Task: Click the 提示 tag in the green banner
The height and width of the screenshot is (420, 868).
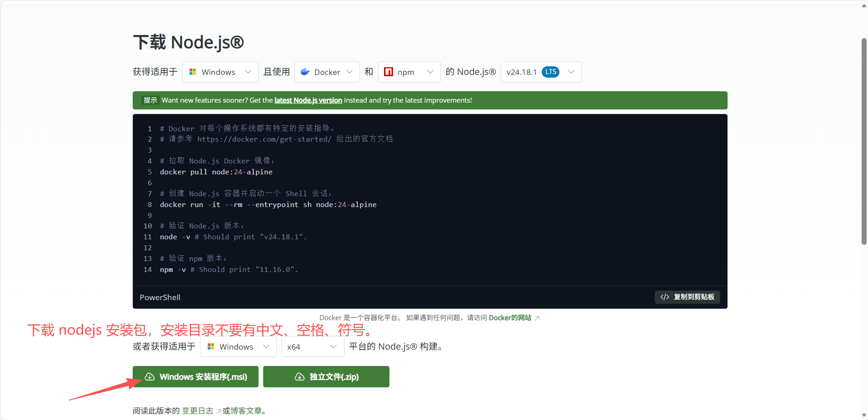Action: tap(150, 100)
